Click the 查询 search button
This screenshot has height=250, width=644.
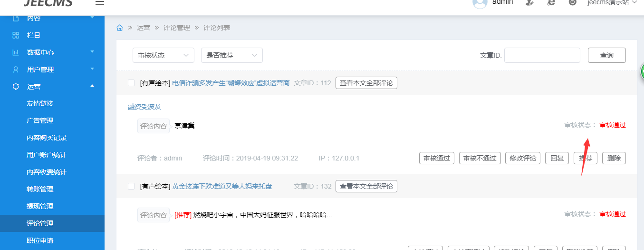point(607,55)
